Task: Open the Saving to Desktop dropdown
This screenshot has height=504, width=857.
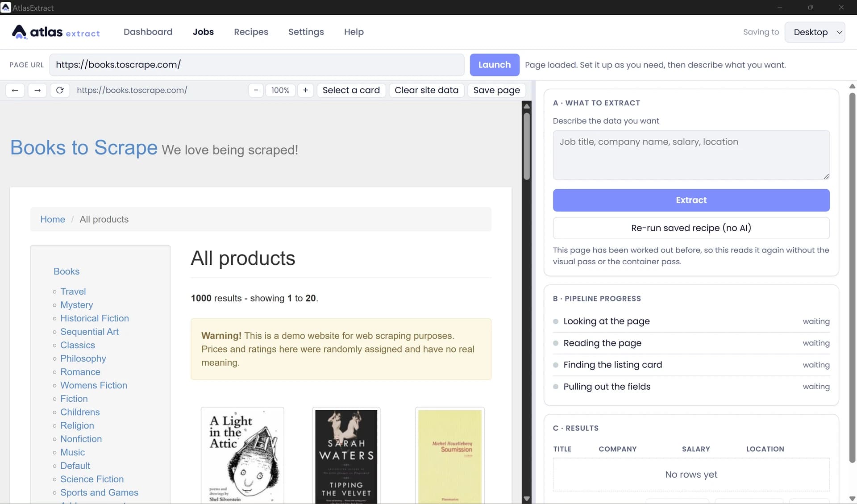Action: pyautogui.click(x=815, y=32)
